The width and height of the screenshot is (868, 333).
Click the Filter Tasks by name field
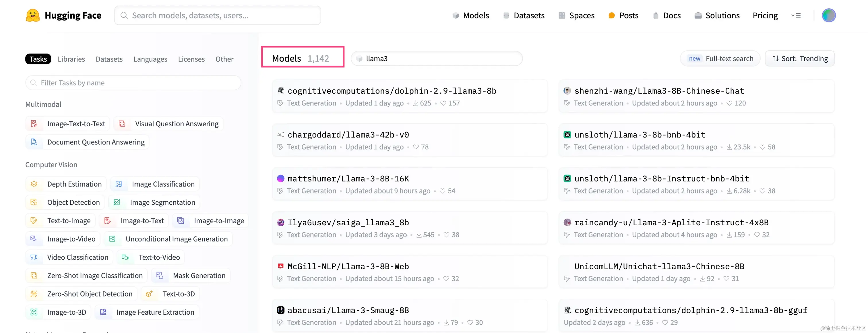[133, 83]
